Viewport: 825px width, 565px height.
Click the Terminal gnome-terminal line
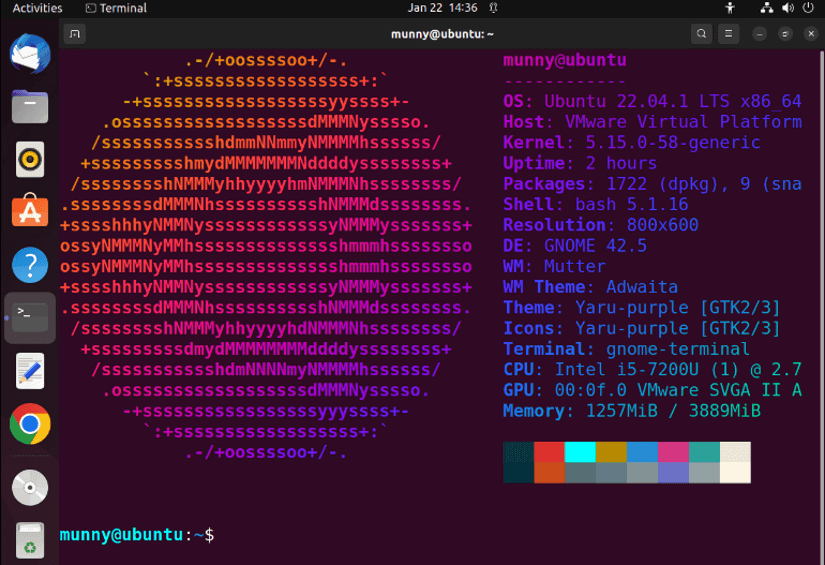pos(627,349)
